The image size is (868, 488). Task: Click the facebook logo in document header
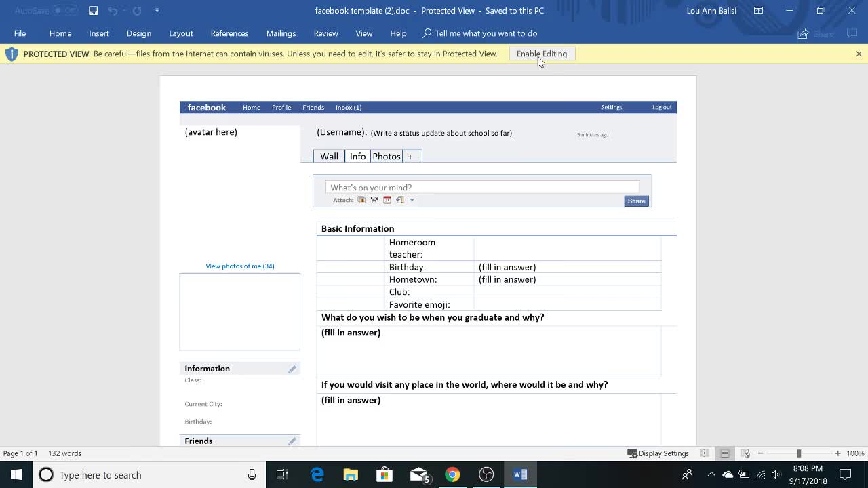tap(207, 107)
